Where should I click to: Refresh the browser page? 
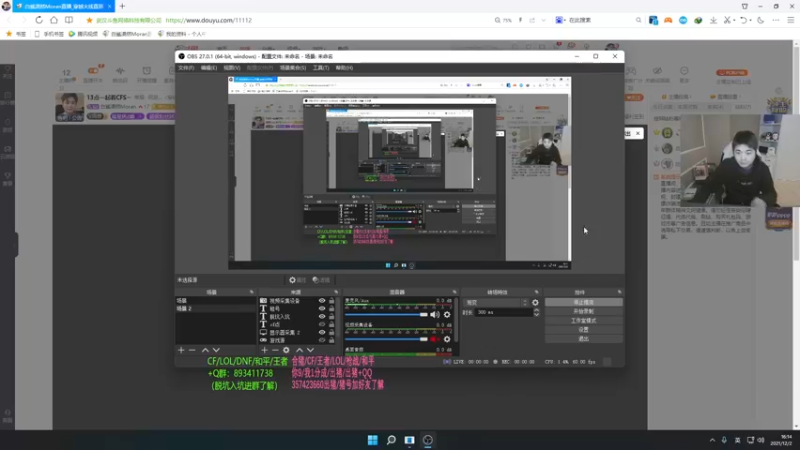tap(39, 20)
